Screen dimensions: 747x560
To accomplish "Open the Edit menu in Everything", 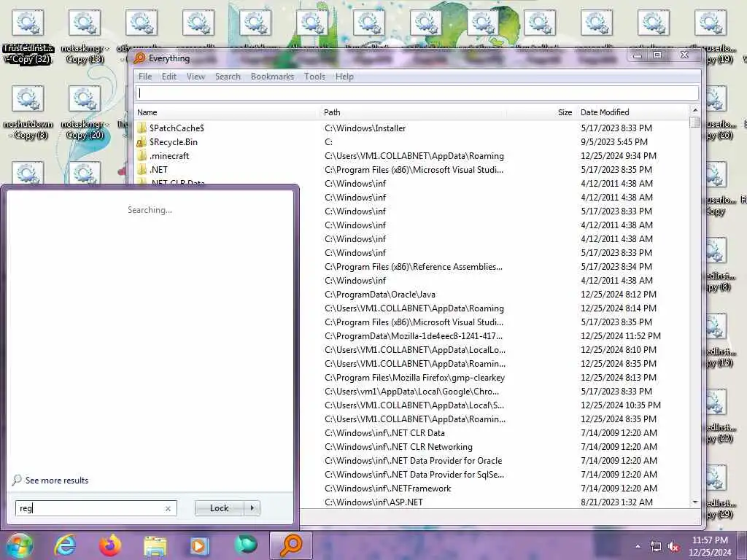I will pos(169,77).
